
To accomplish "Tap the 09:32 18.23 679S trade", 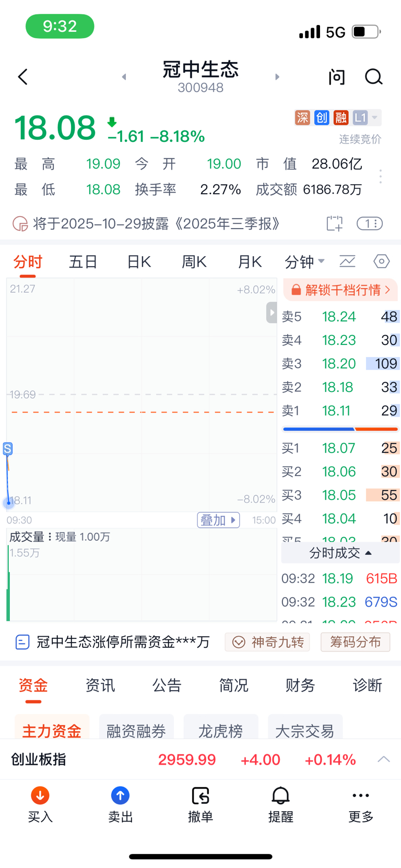I will (x=340, y=602).
